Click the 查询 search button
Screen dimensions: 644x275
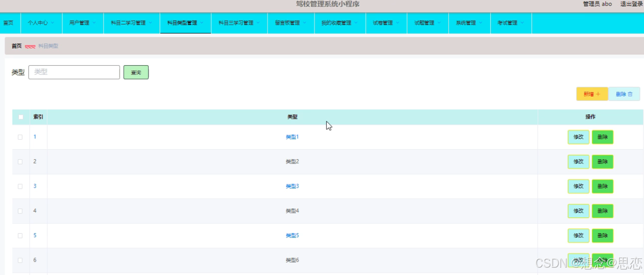(136, 73)
